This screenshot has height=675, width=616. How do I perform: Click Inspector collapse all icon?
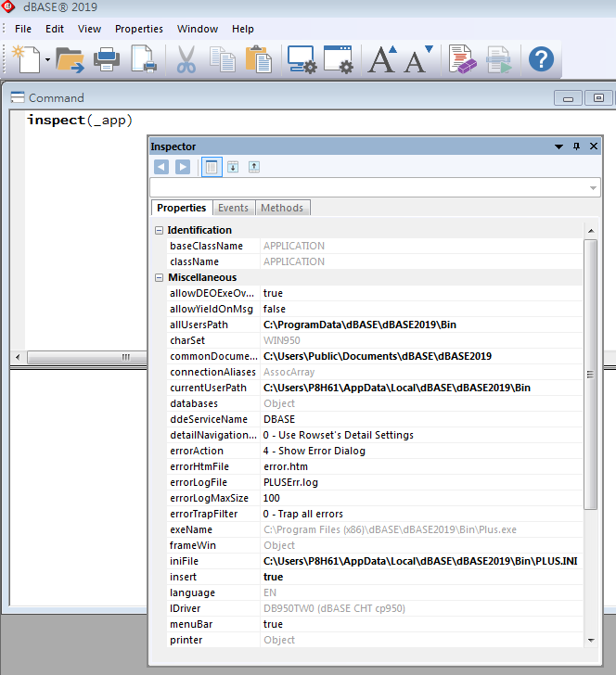(x=254, y=167)
